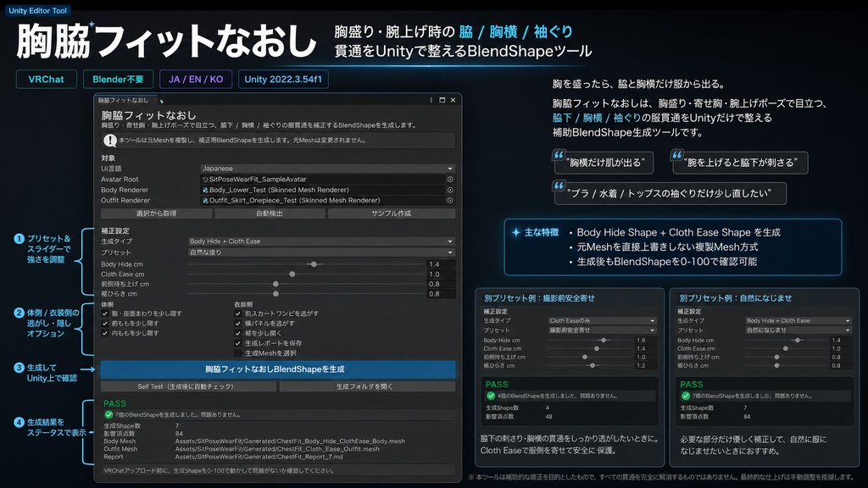
Task: Click Body Hide value 1.6 in 撮影前安全寄せ panel
Action: point(645,341)
